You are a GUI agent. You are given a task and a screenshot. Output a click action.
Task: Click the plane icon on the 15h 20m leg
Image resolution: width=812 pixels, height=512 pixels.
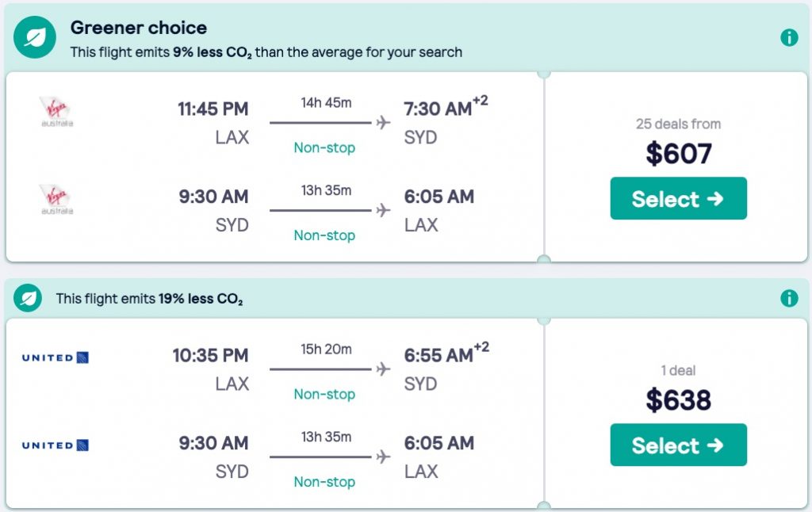pyautogui.click(x=384, y=369)
